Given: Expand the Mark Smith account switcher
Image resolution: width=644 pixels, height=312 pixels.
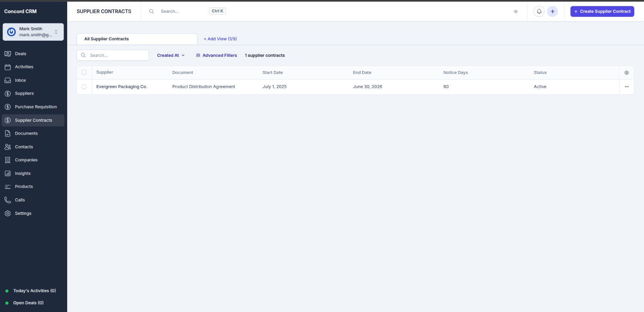Looking at the screenshot, I should click(x=33, y=32).
